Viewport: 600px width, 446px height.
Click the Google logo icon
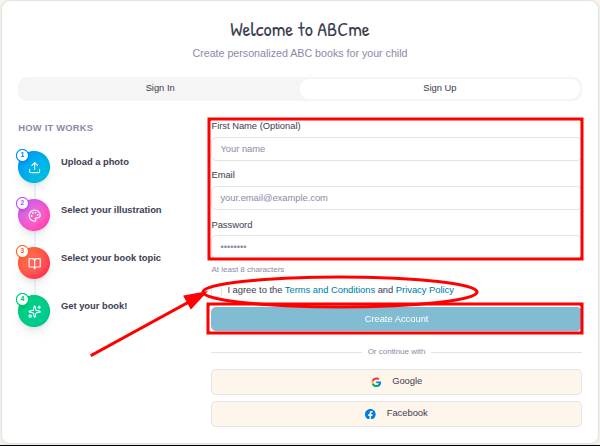(x=376, y=382)
